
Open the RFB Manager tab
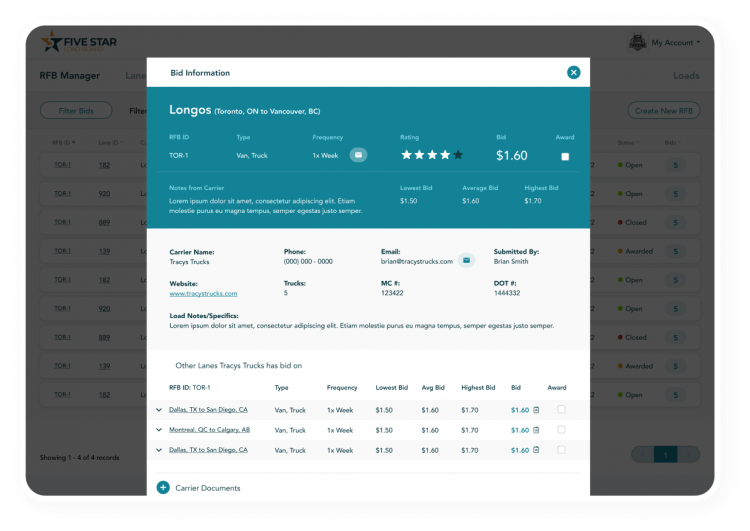70,76
